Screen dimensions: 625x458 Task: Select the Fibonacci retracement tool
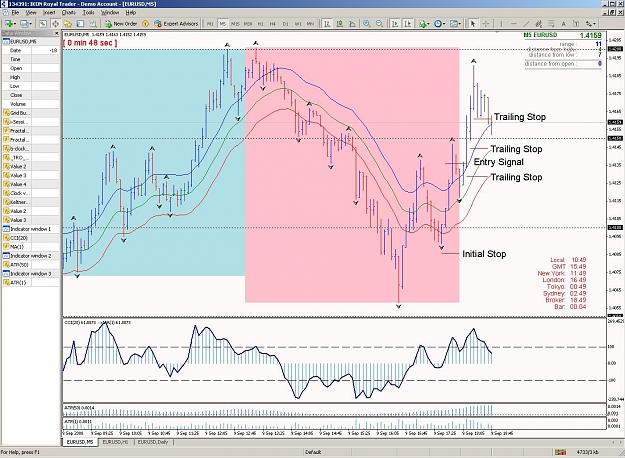tap(551, 24)
